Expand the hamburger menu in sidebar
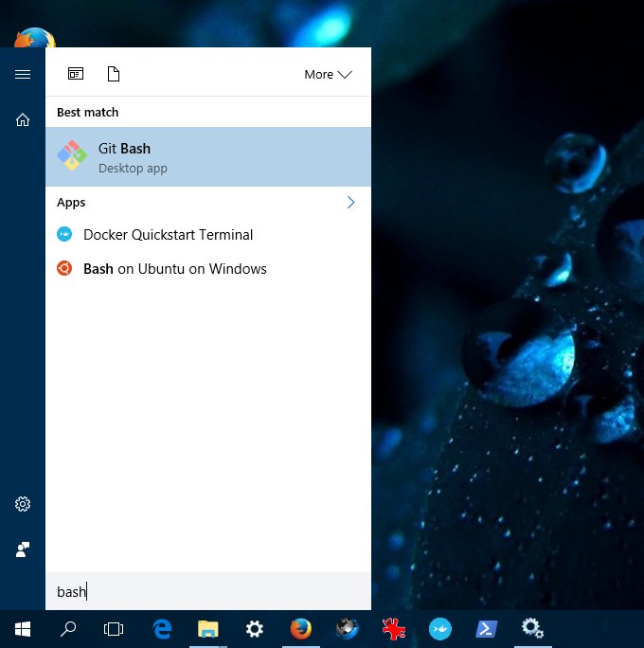Image resolution: width=644 pixels, height=648 pixels. tap(23, 74)
